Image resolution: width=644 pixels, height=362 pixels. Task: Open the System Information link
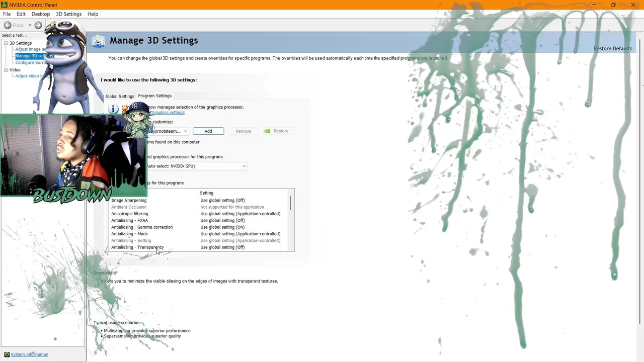(x=29, y=354)
